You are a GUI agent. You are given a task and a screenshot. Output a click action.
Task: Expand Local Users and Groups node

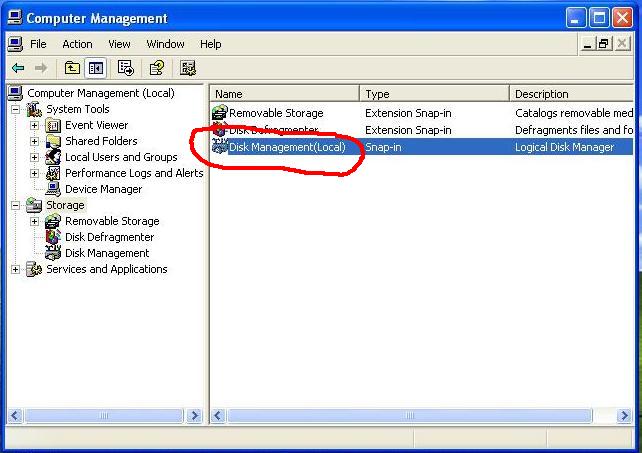click(x=34, y=157)
